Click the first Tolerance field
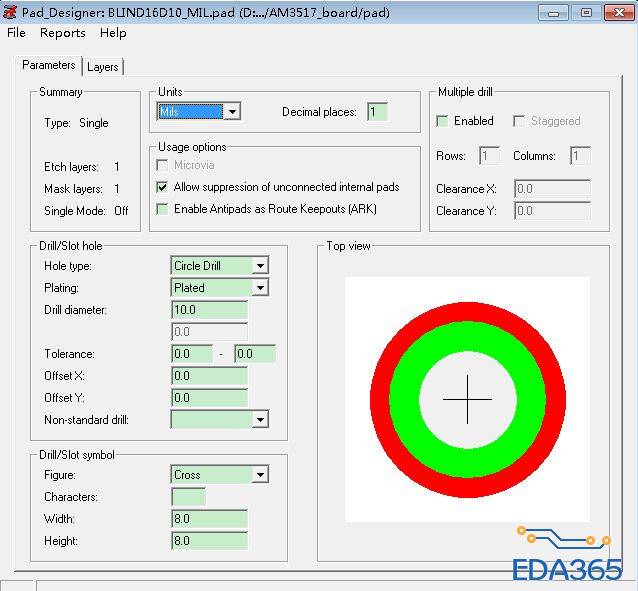Viewport: 638px width, 591px height. 192,354
